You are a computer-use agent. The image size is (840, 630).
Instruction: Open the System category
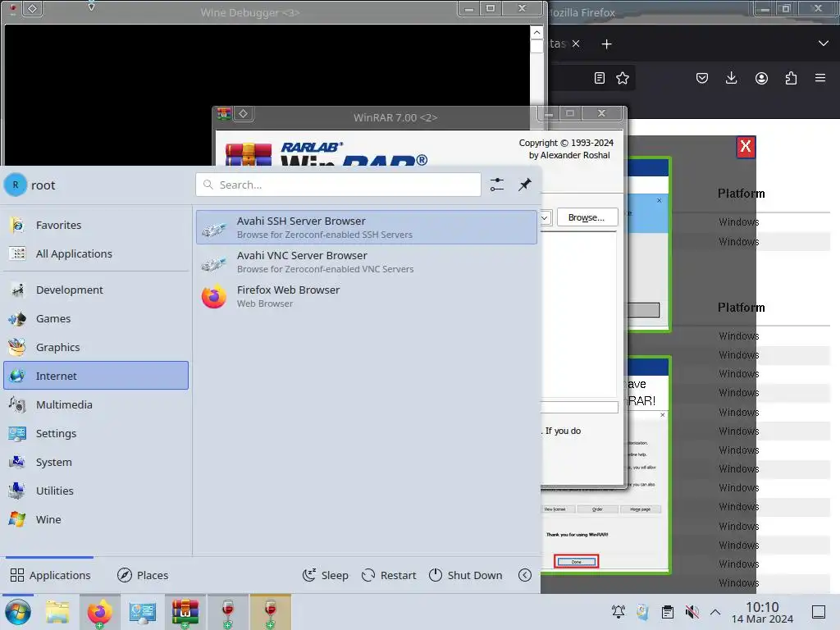tap(96, 462)
